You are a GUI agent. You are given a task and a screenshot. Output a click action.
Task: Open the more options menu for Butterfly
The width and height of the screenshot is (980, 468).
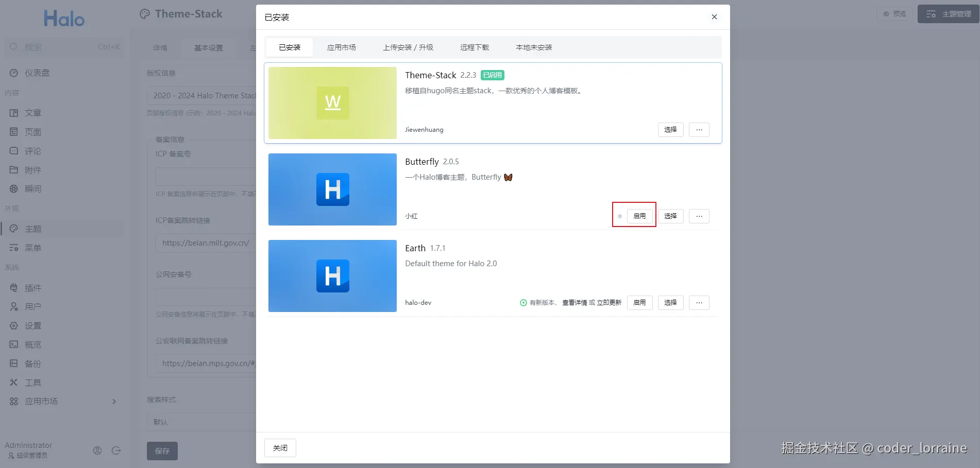pyautogui.click(x=699, y=216)
